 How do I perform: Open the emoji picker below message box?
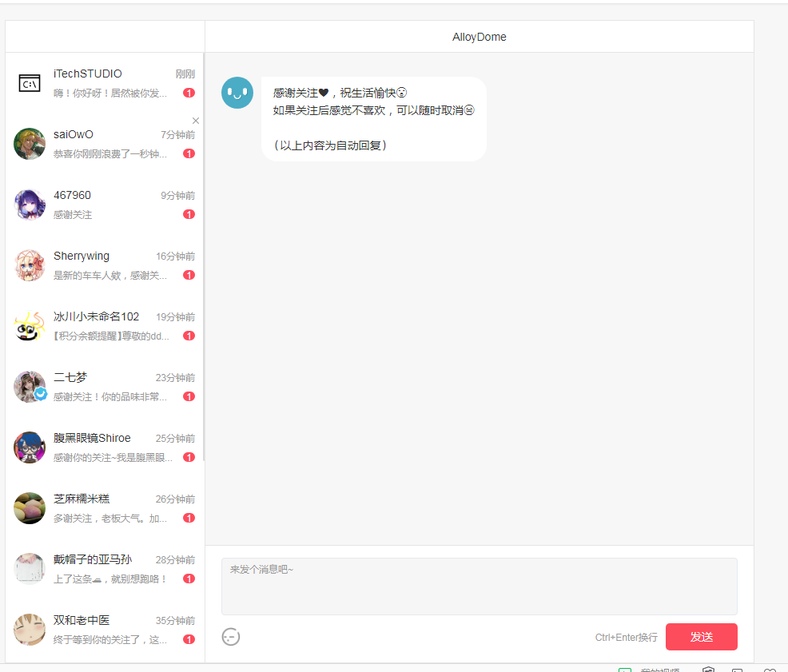[x=231, y=637]
